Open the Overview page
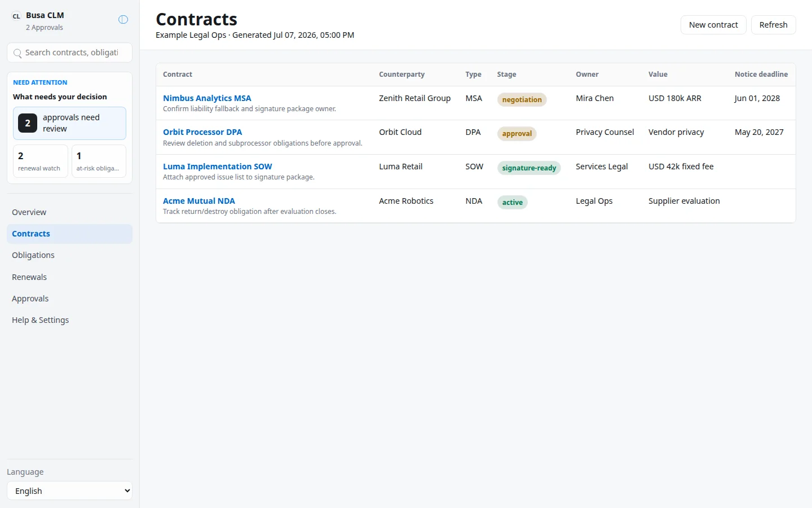812x508 pixels. click(x=70, y=212)
